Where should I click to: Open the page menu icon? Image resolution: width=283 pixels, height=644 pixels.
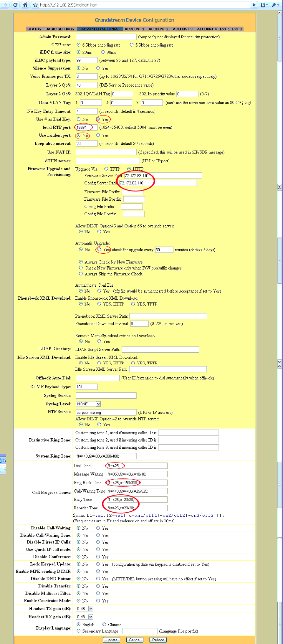click(x=264, y=5)
